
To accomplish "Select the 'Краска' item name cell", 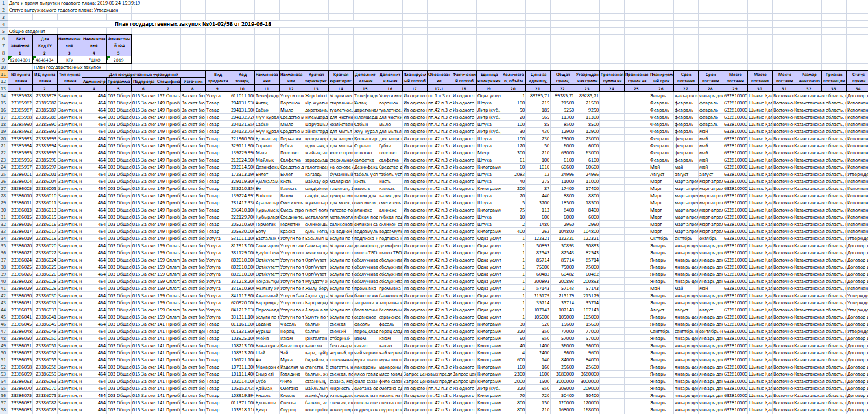I will click(291, 231).
